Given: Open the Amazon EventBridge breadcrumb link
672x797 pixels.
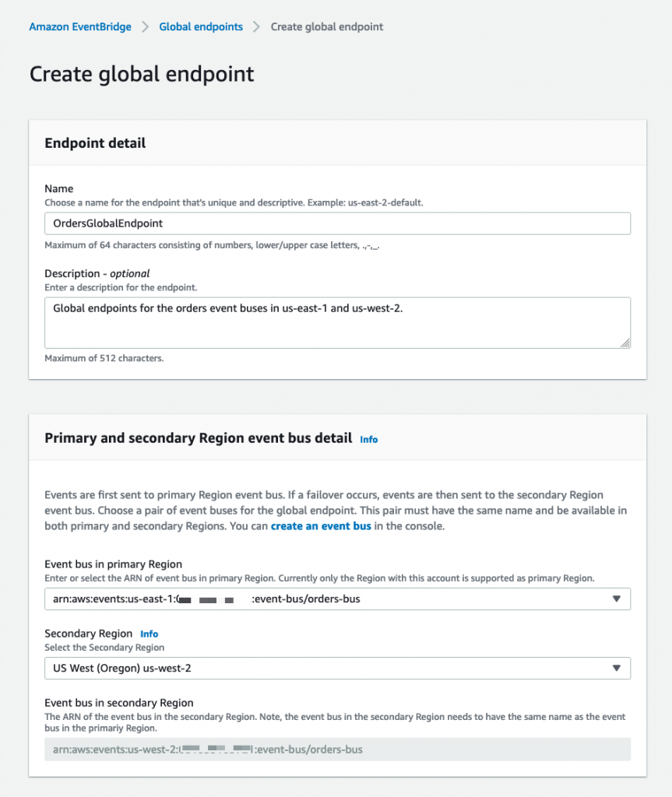Looking at the screenshot, I should click(x=79, y=26).
